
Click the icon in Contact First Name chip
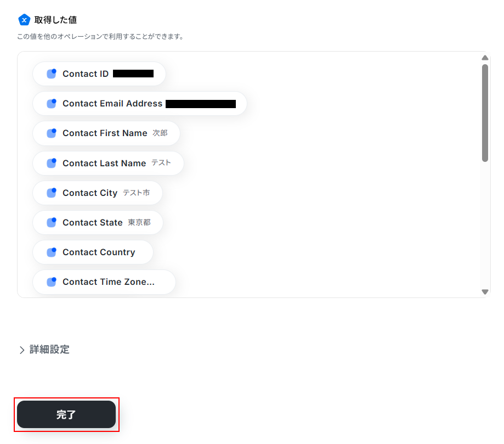(x=52, y=133)
